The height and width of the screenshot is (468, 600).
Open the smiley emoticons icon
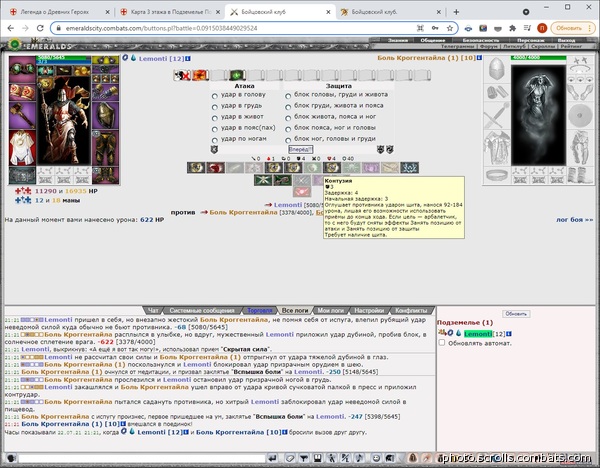click(376, 458)
